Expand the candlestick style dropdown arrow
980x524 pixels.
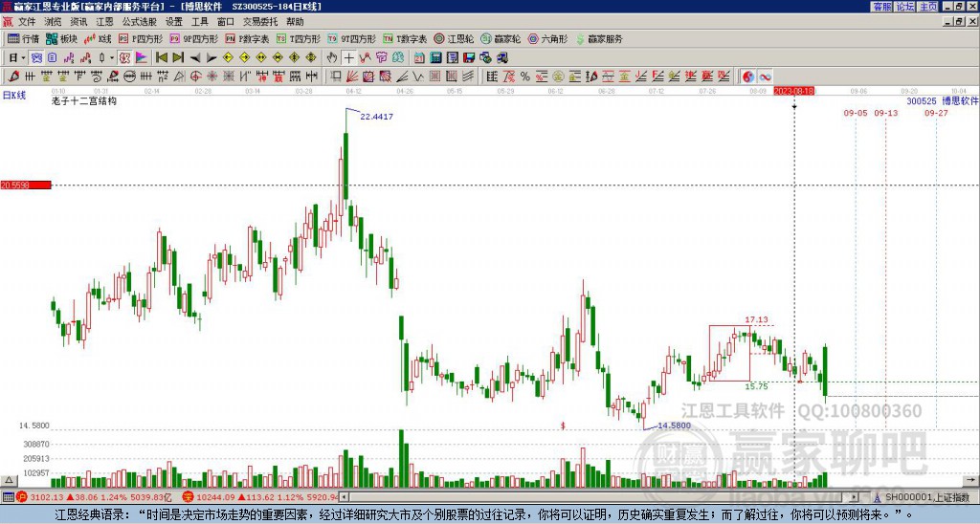click(x=112, y=58)
